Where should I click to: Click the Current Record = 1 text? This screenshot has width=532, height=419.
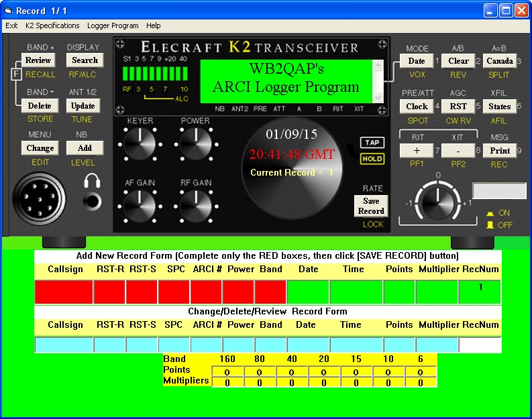coord(291,172)
